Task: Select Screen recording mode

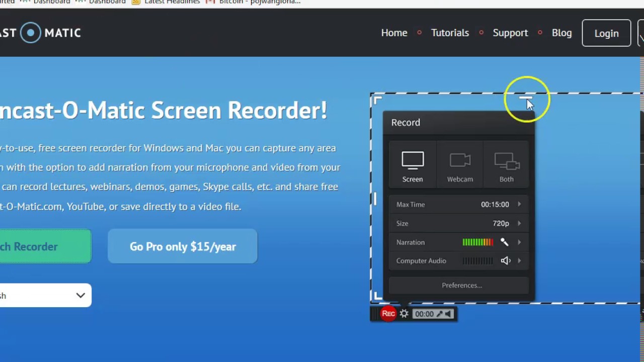Action: (x=413, y=166)
